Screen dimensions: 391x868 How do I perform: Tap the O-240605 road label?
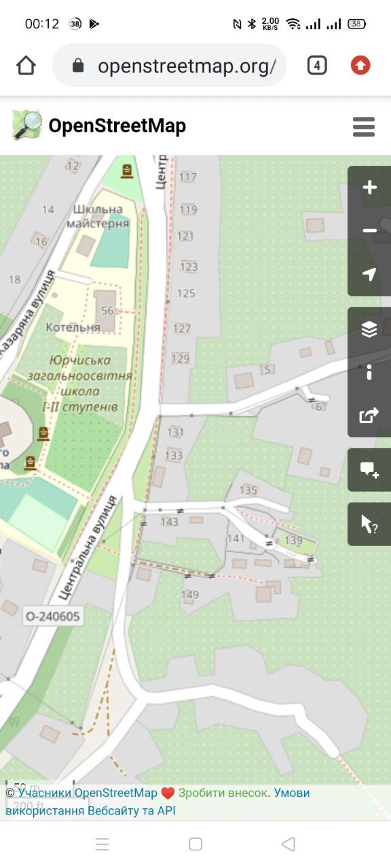pyautogui.click(x=52, y=616)
